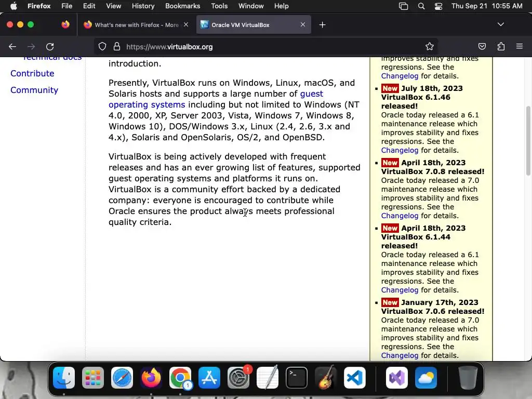The image size is (532, 399).
Task: Open the File menu
Action: pyautogui.click(x=66, y=6)
